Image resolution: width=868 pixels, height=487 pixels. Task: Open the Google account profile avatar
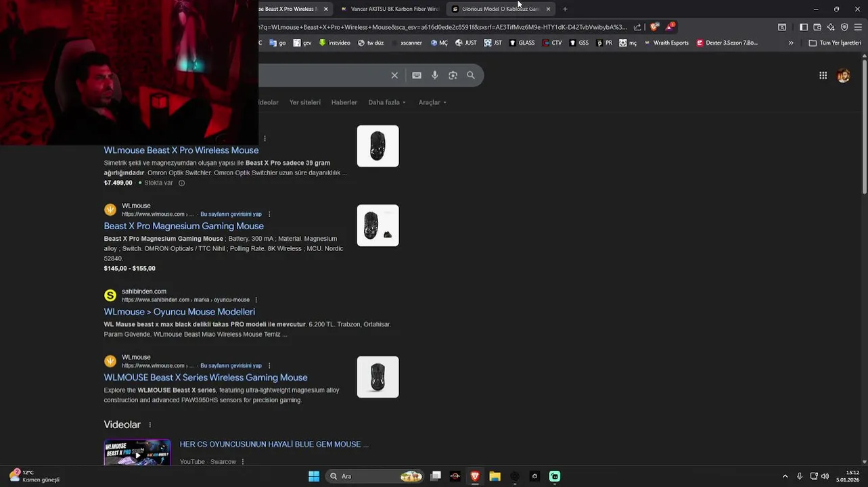click(843, 76)
